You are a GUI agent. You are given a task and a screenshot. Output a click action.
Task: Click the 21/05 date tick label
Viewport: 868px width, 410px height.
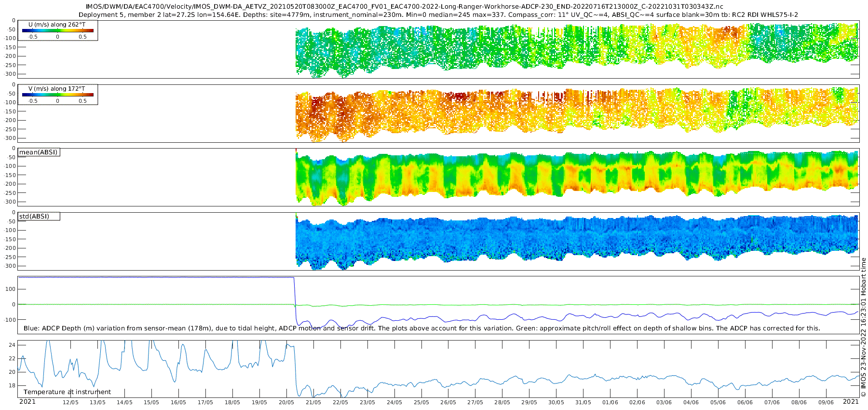313,402
